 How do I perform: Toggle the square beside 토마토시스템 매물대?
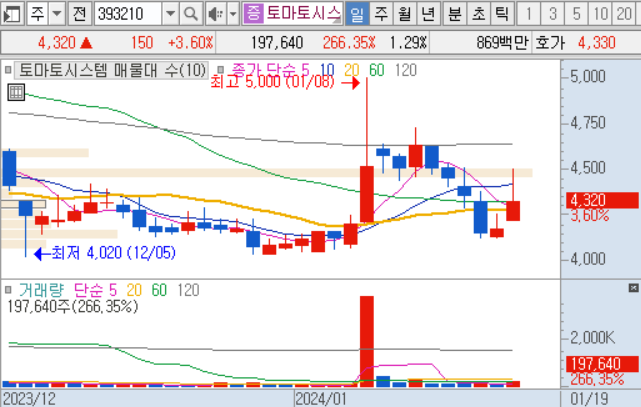click(8, 70)
